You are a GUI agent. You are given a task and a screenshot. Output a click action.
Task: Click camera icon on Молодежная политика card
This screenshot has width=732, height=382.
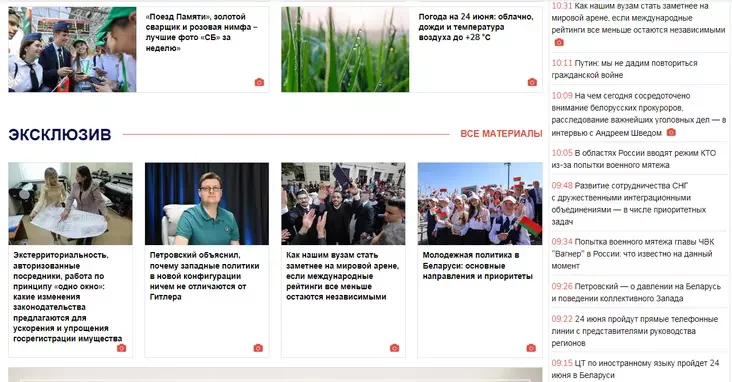pos(531,348)
